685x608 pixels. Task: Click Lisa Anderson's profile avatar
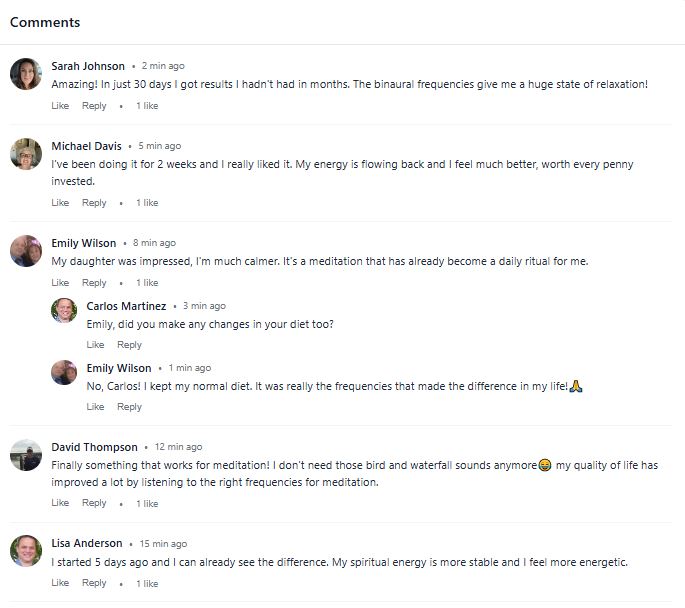(25, 550)
